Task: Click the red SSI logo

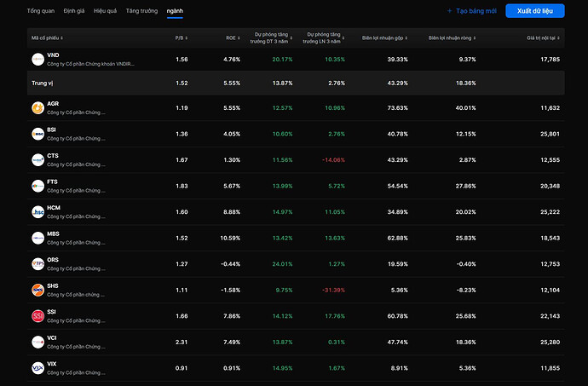Action: [37, 316]
